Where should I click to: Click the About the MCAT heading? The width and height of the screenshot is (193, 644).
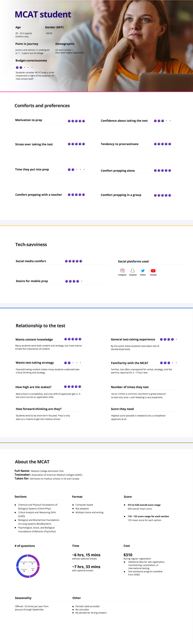[x=32, y=462]
